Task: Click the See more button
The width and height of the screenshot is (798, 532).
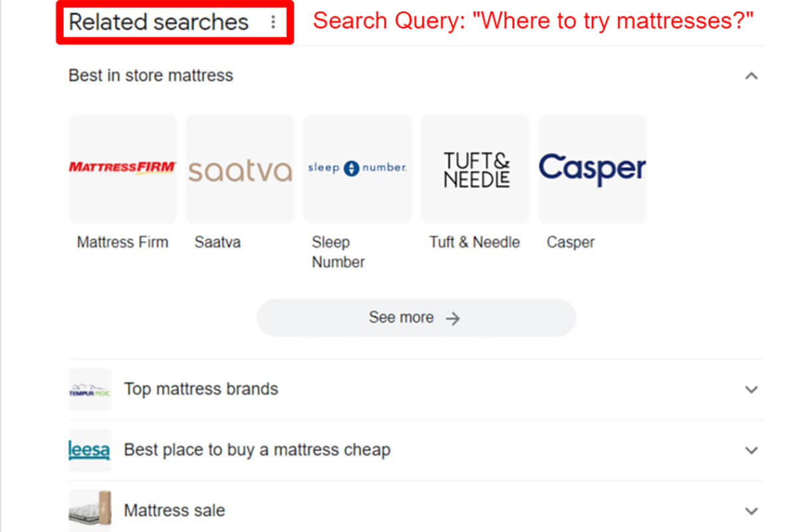Action: (416, 317)
